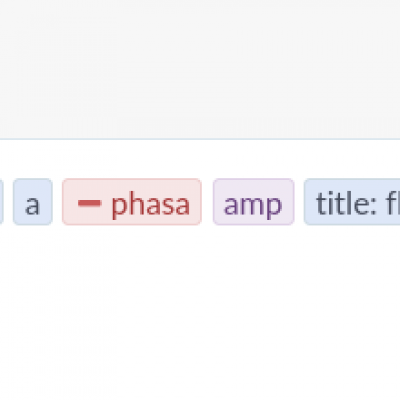Click the word phasa inside the red tag
Image resolution: width=400 pixels, height=400 pixels.
[x=150, y=205]
